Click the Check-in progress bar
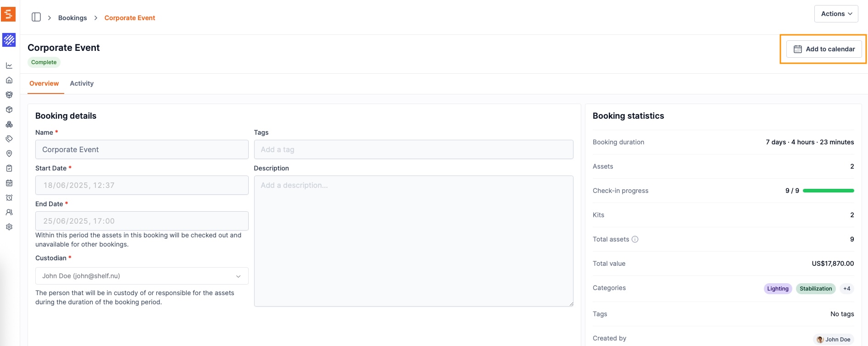 tap(828, 191)
